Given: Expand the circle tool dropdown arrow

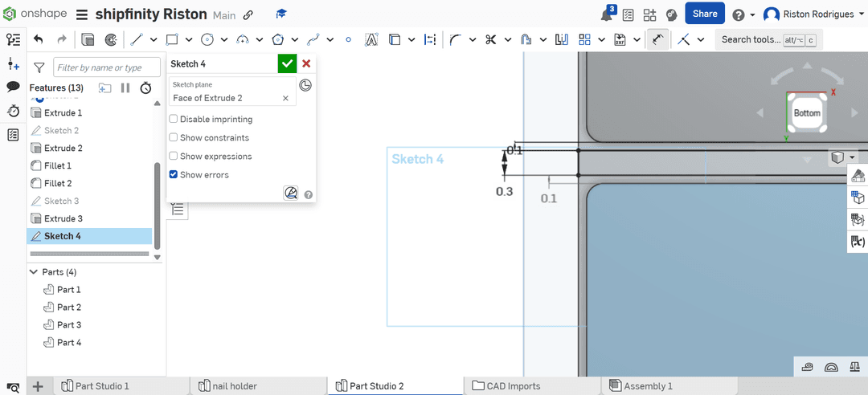Looking at the screenshot, I should coord(224,39).
